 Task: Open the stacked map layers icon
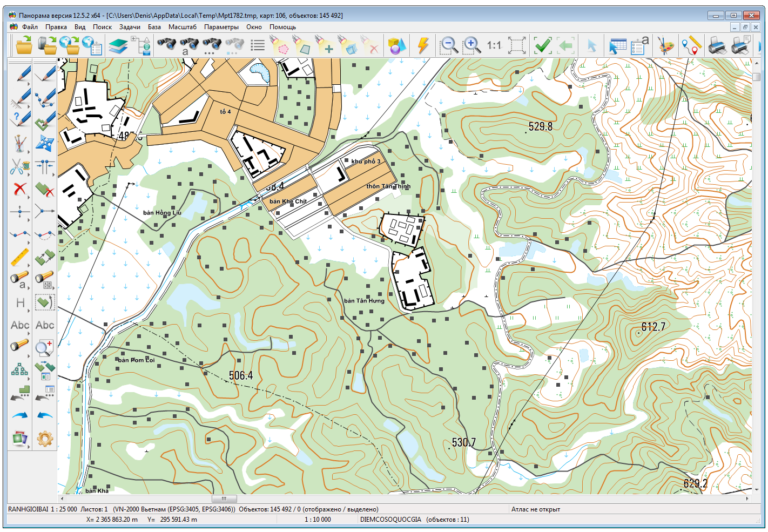click(x=118, y=45)
